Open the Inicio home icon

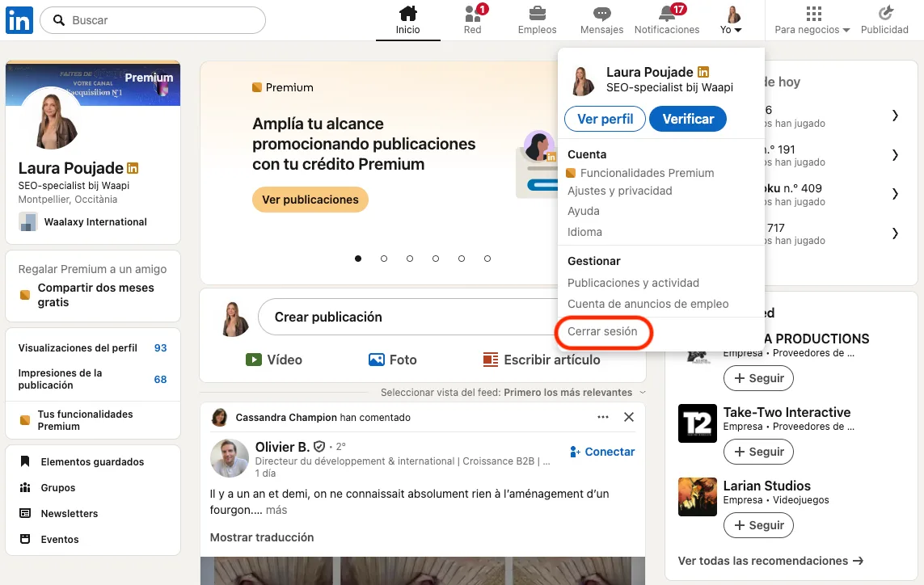tap(407, 13)
